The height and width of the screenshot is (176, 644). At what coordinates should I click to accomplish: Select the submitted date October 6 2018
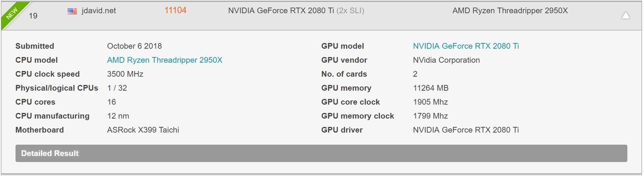(134, 46)
